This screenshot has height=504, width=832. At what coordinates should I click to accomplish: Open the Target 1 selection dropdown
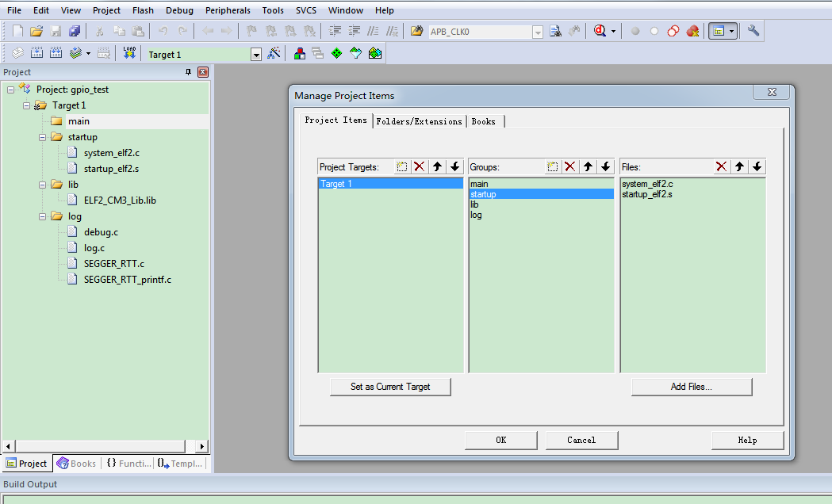[x=256, y=55]
